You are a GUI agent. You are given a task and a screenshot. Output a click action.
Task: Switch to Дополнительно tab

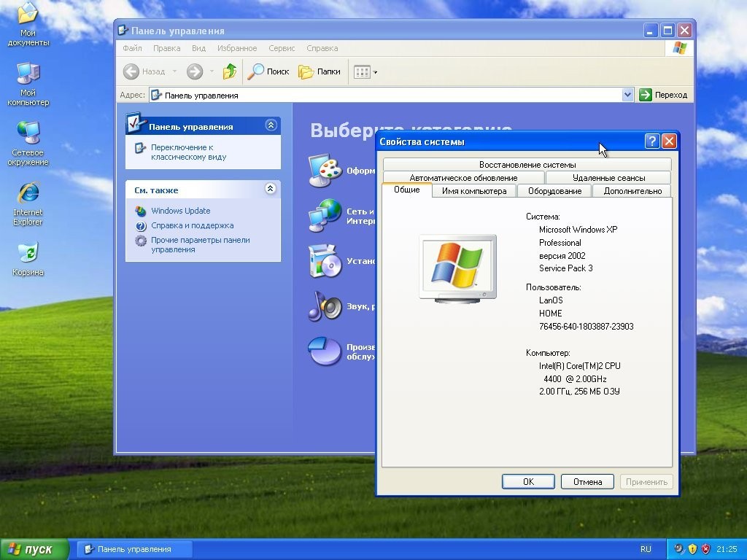click(x=632, y=191)
